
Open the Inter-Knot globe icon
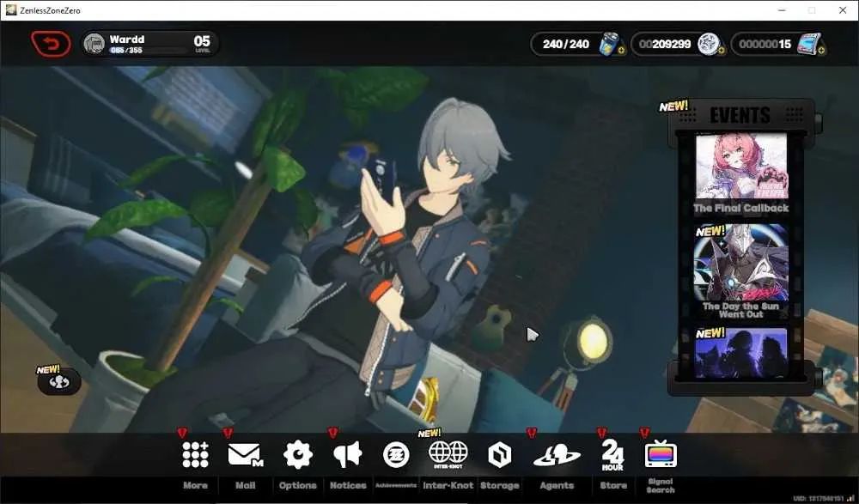click(448, 454)
